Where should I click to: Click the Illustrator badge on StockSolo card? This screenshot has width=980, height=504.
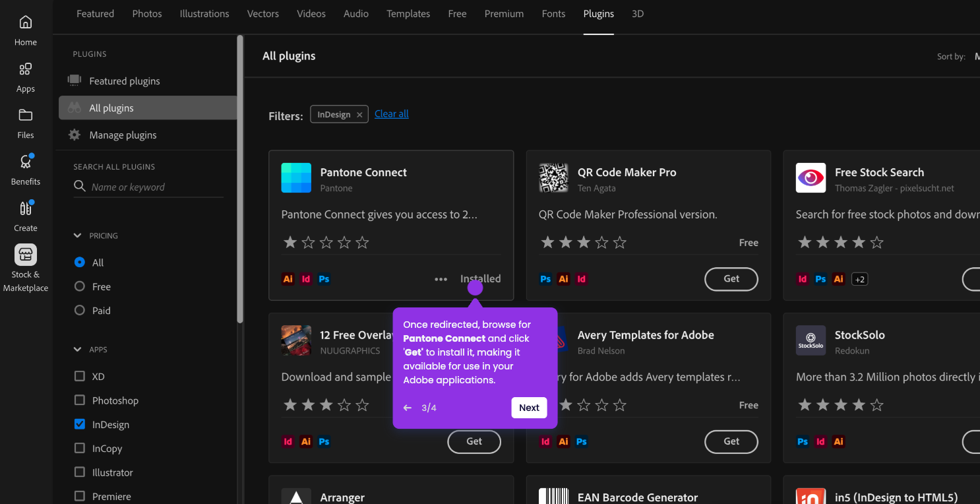[838, 441]
